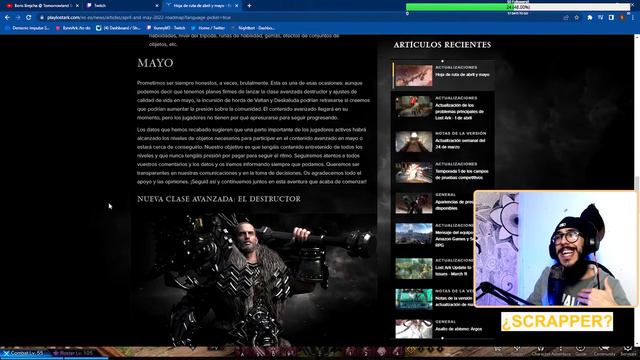Click heading Nueva clase avanzada: El Destructor

[219, 199]
